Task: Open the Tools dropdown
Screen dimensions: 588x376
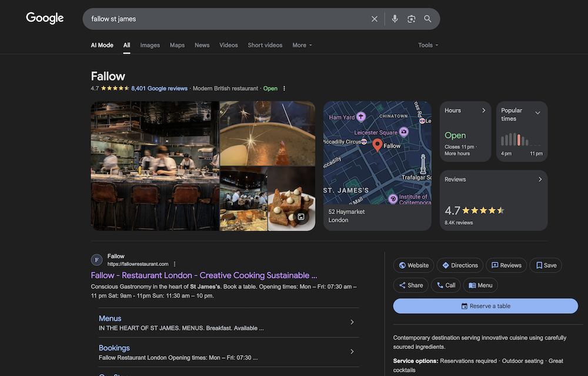Action: point(427,45)
